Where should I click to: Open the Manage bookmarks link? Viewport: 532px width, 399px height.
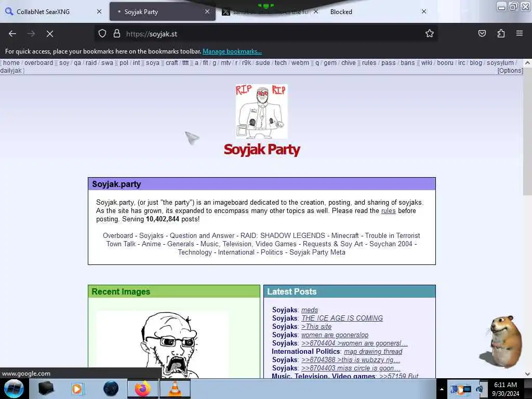point(232,51)
